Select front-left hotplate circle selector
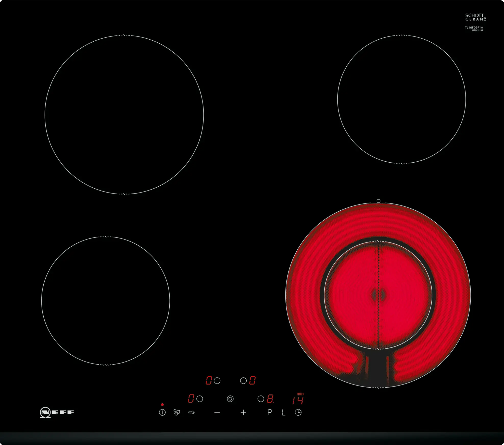This screenshot has width=504, height=445. 200,399
